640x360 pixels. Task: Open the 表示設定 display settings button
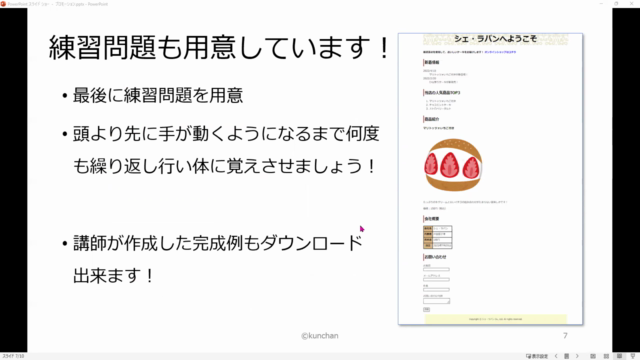537,356
